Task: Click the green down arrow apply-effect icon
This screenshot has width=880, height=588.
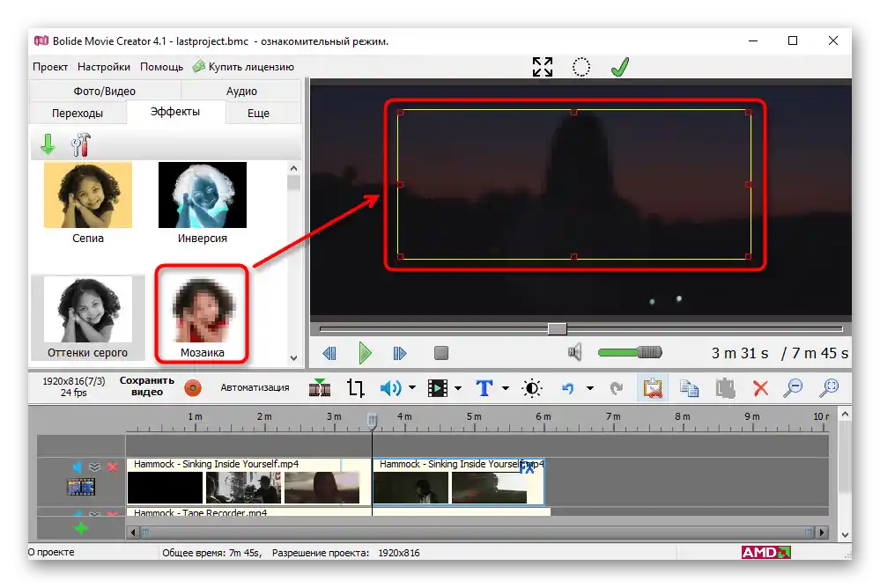Action: [48, 144]
